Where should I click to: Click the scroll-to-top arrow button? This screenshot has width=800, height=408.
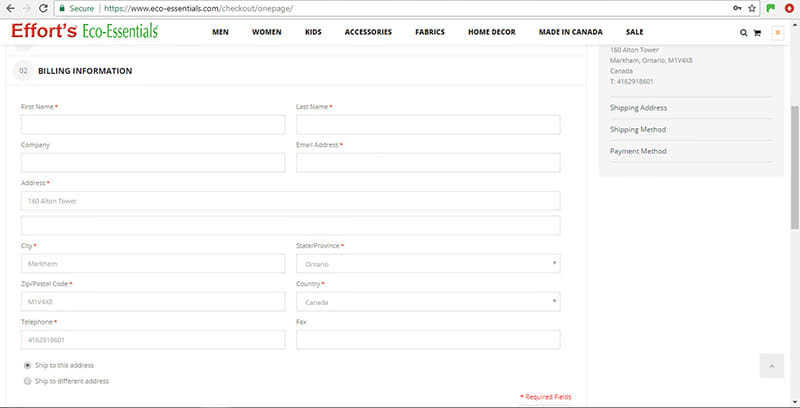(x=771, y=366)
